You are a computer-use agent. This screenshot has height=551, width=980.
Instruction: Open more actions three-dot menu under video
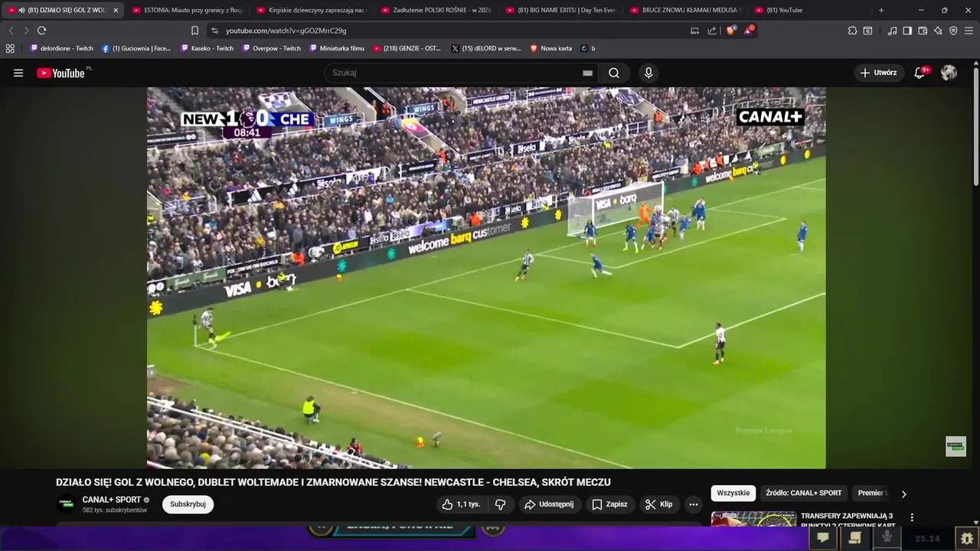click(693, 504)
